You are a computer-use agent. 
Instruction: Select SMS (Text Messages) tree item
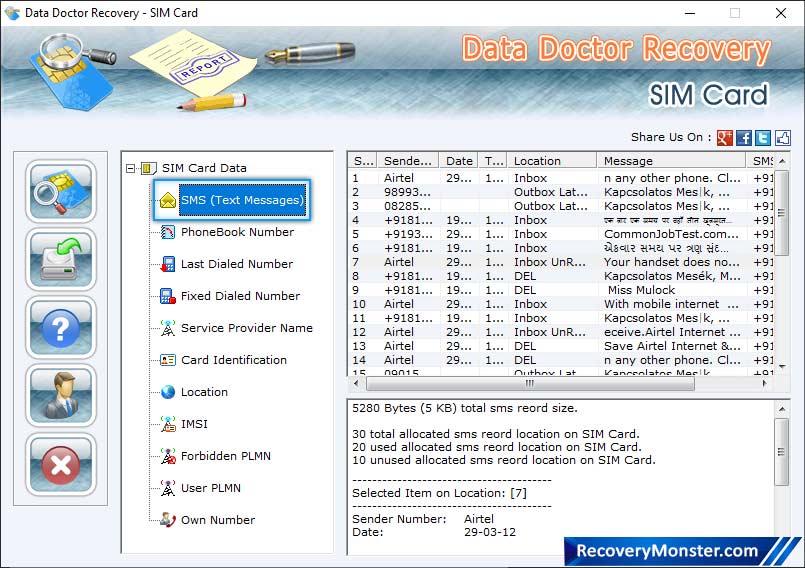(x=242, y=200)
